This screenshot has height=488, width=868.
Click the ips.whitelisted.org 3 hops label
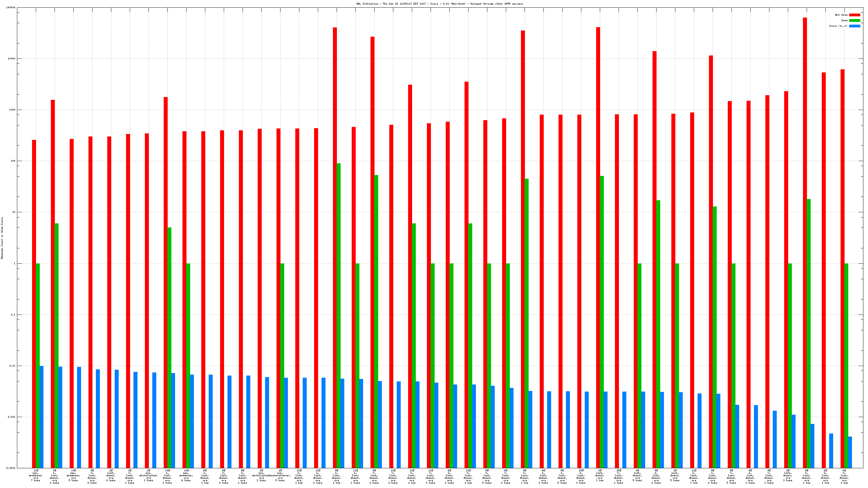point(149,475)
